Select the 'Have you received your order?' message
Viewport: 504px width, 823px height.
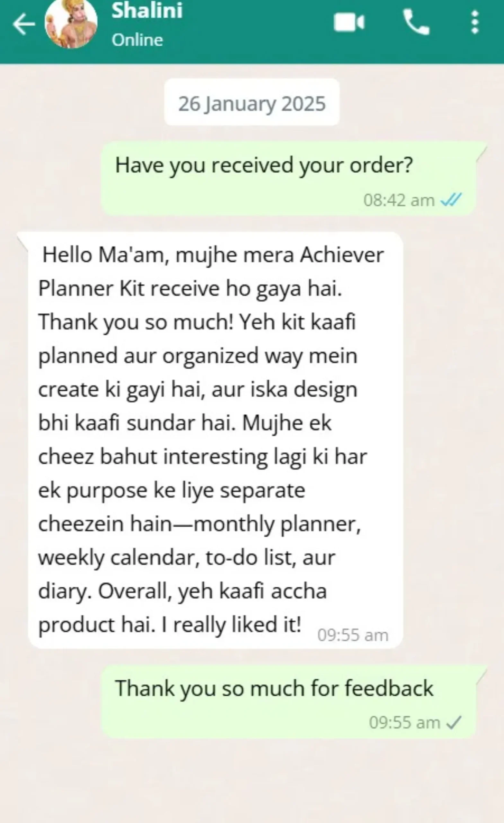288,178
